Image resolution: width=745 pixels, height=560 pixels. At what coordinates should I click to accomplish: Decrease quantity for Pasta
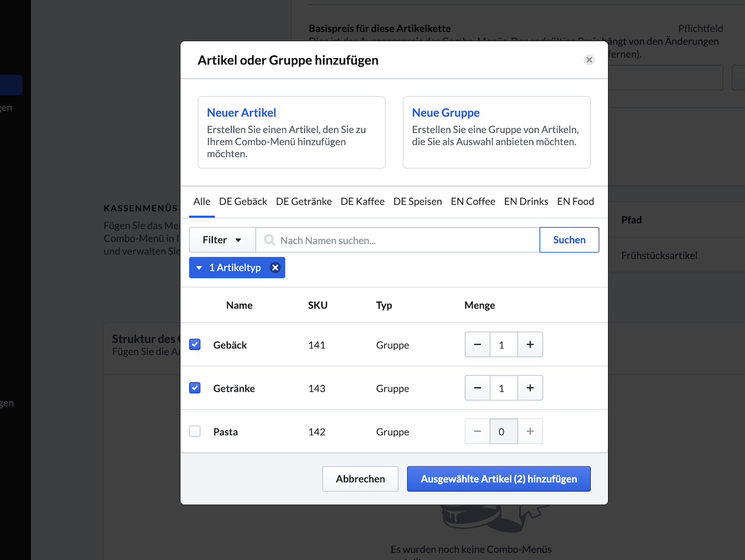click(478, 431)
